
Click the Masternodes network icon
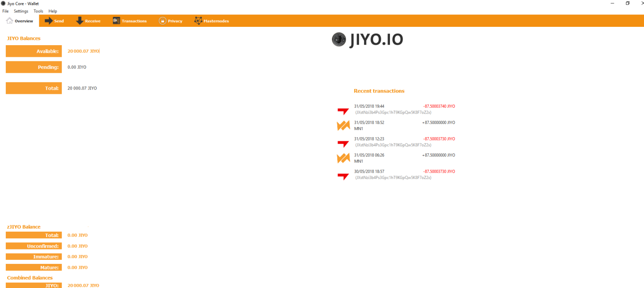(198, 21)
